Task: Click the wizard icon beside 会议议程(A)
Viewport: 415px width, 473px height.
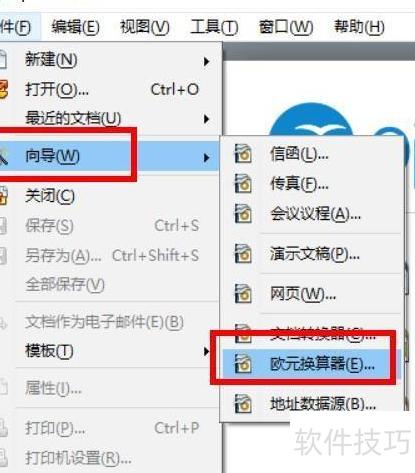Action: click(243, 213)
